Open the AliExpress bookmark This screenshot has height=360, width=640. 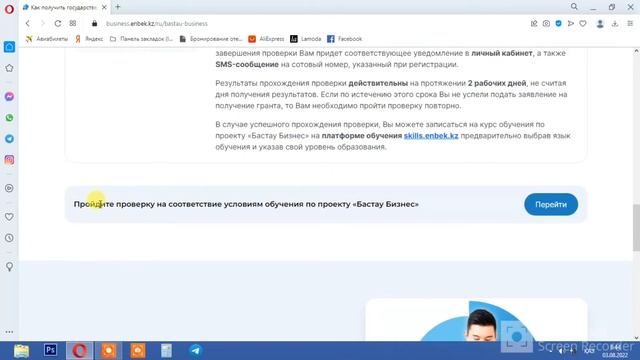[x=267, y=39]
